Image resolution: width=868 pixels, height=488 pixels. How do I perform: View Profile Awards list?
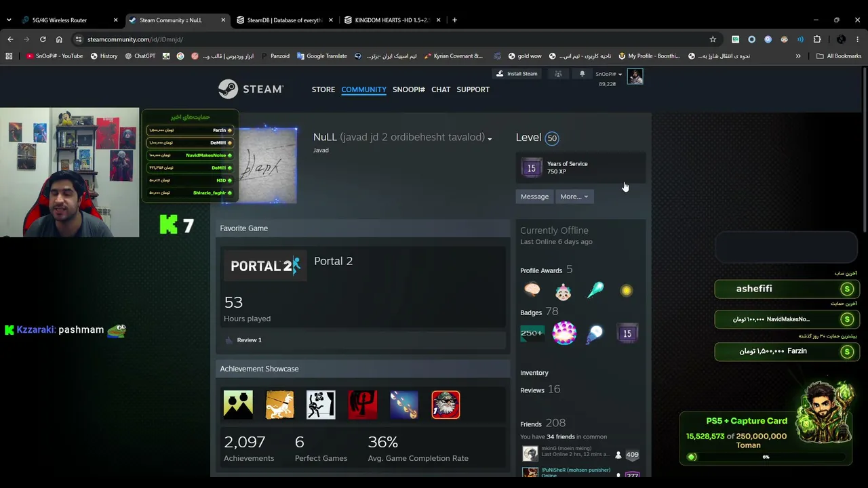(547, 270)
